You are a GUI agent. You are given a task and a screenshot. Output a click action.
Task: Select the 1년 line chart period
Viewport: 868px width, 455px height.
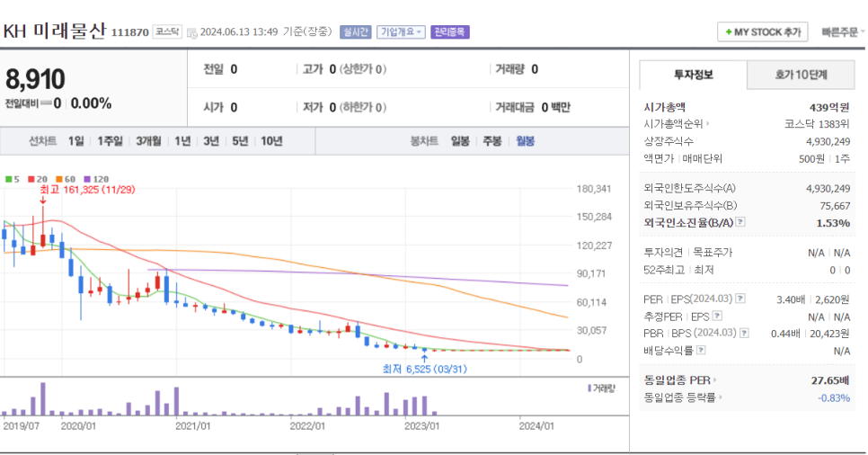182,141
